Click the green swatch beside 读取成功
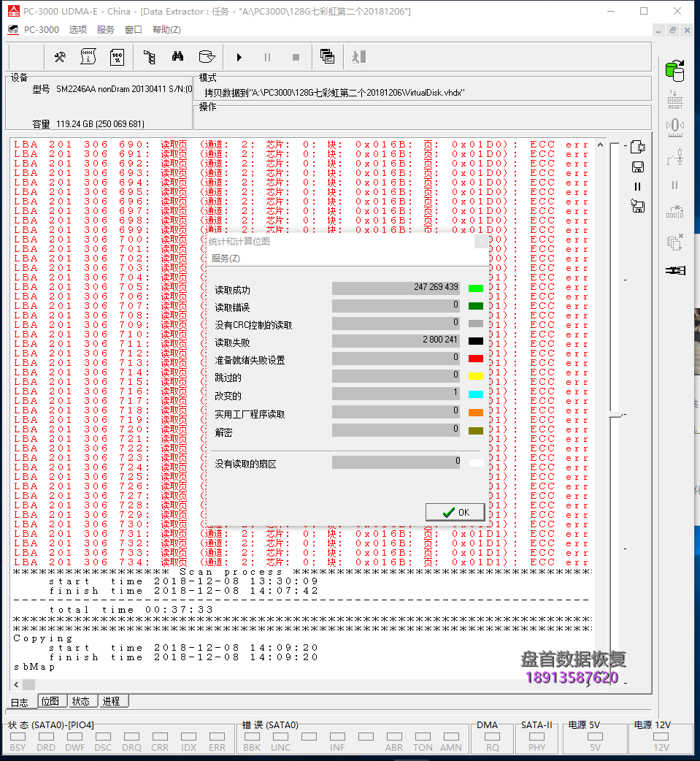Image resolution: width=700 pixels, height=761 pixels. (474, 288)
